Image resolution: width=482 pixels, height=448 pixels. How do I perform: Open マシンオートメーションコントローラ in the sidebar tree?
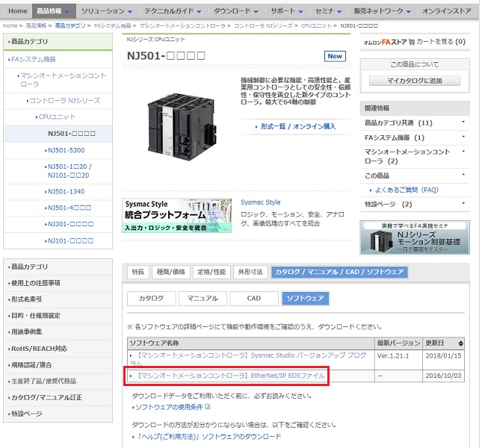pyautogui.click(x=63, y=80)
